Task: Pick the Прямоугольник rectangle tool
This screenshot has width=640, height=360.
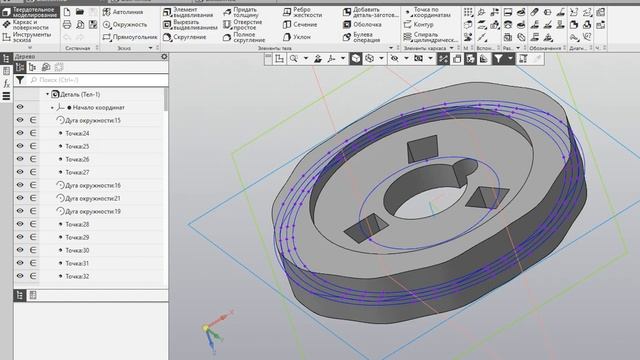Action: coord(130,37)
